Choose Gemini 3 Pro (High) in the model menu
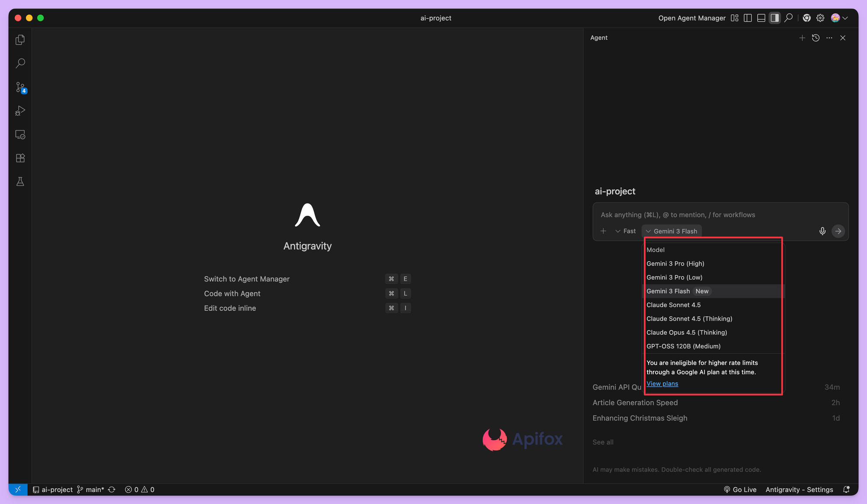867x504 pixels. coord(675,263)
